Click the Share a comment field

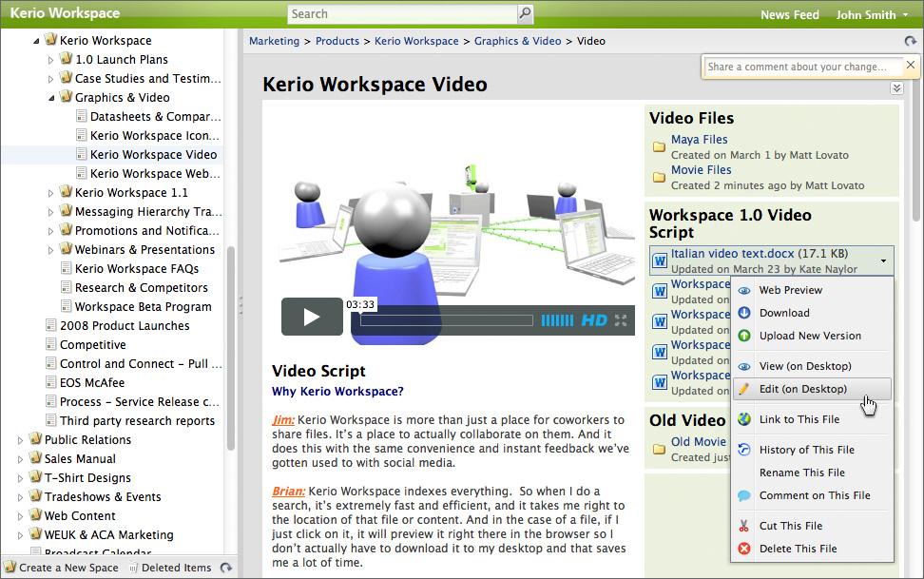click(803, 67)
